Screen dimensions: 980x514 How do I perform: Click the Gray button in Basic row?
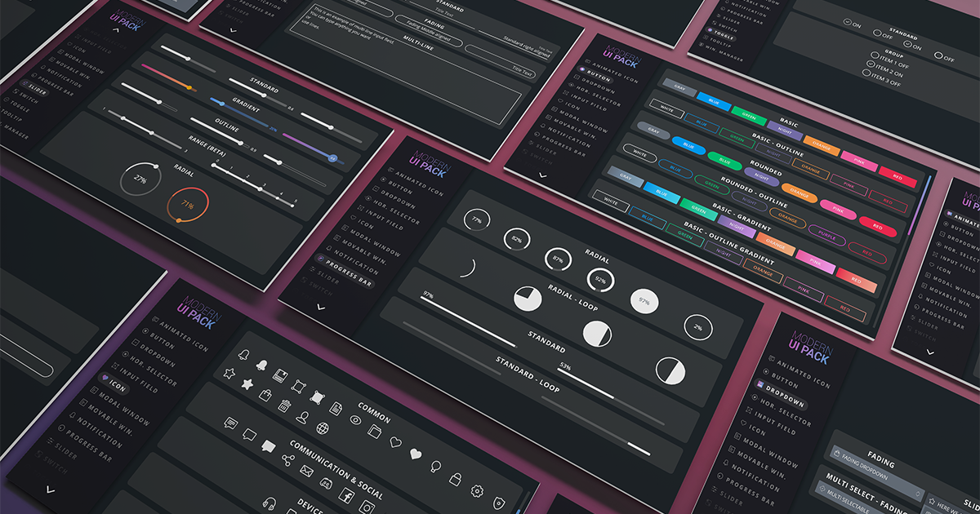pos(679,87)
